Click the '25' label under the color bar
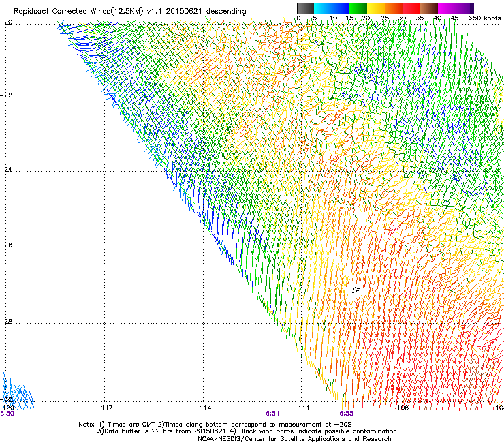The width and height of the screenshot is (504, 443). tap(385, 18)
